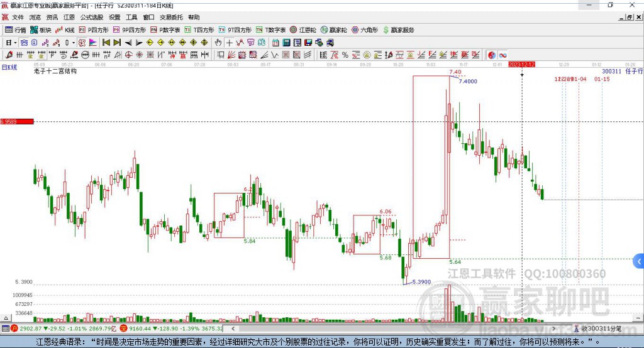Click the up-arrow expander beside volume panel
The height and width of the screenshot is (348, 644).
coord(6,318)
